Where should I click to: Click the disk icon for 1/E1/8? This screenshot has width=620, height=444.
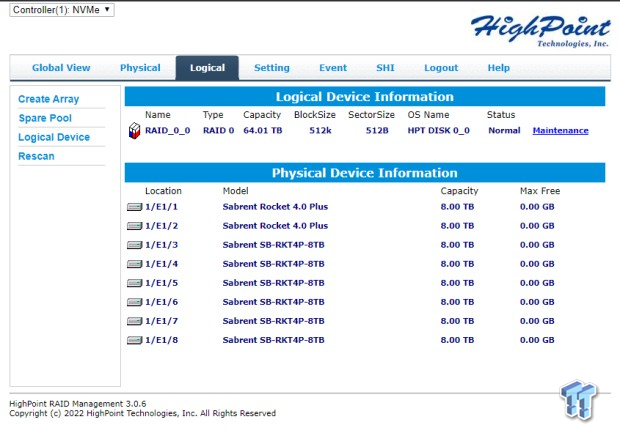tap(134, 340)
